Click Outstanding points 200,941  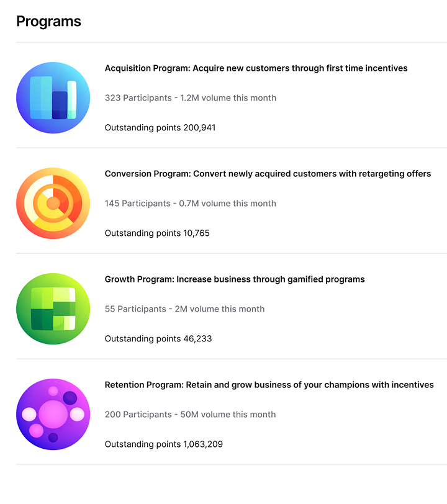point(160,128)
